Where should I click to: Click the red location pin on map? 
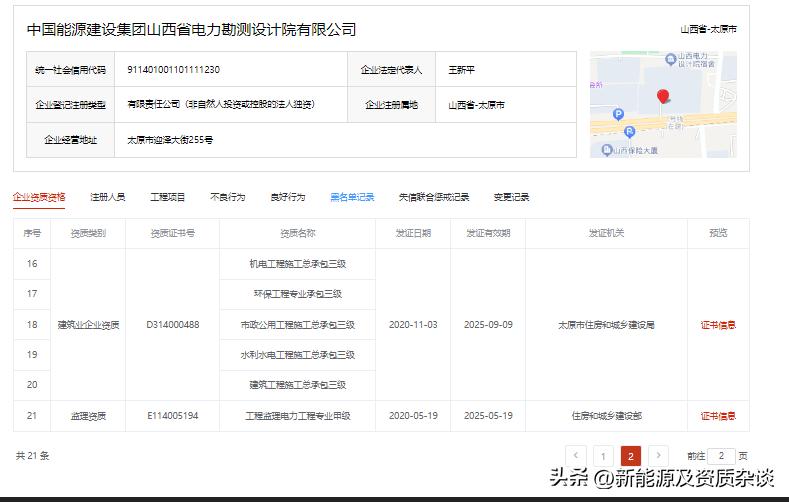click(663, 97)
